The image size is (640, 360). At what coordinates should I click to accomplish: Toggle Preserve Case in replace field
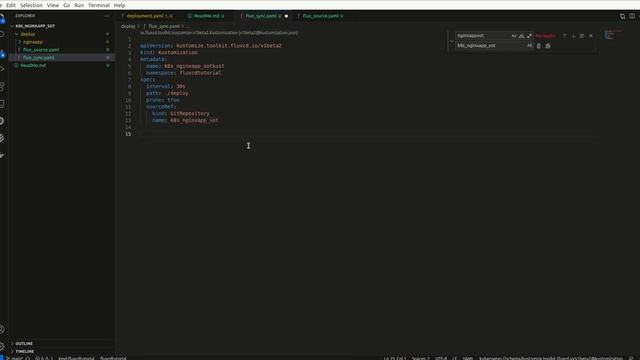(x=529, y=46)
